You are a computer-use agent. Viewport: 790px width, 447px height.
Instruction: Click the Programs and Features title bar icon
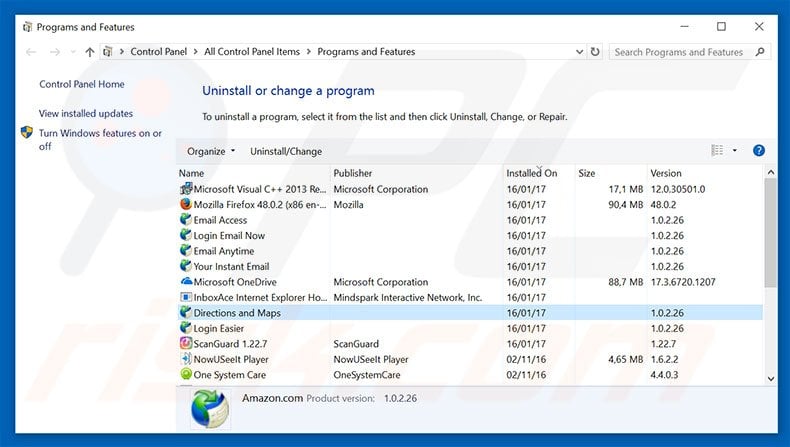click(x=27, y=27)
